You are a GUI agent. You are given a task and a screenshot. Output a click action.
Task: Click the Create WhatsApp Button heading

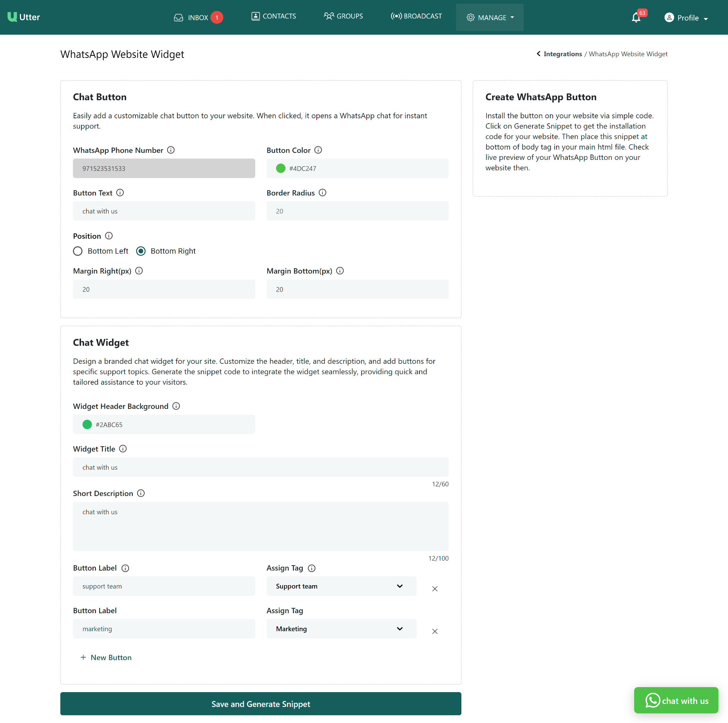pos(541,97)
